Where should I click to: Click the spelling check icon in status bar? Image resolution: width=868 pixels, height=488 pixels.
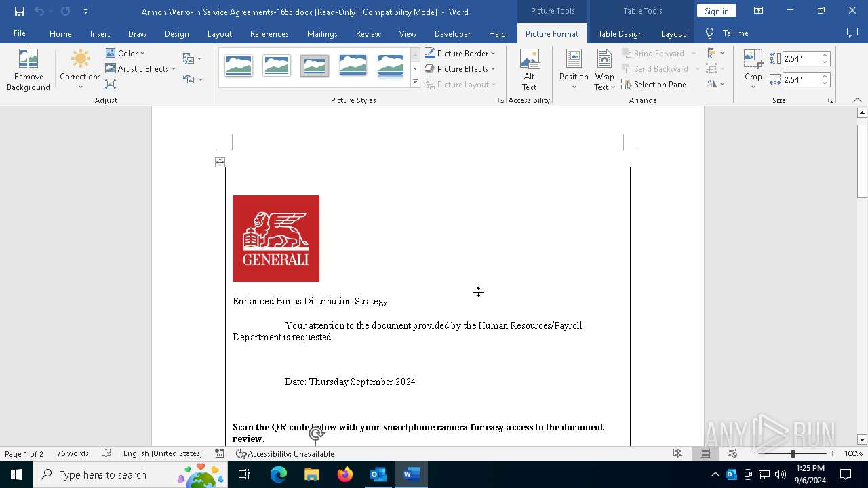[x=106, y=453]
